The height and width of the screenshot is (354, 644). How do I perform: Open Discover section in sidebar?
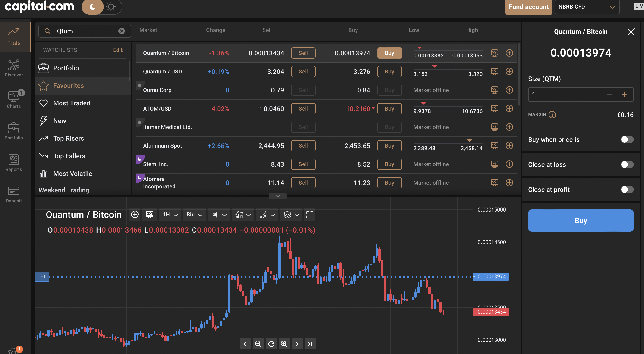pos(14,68)
